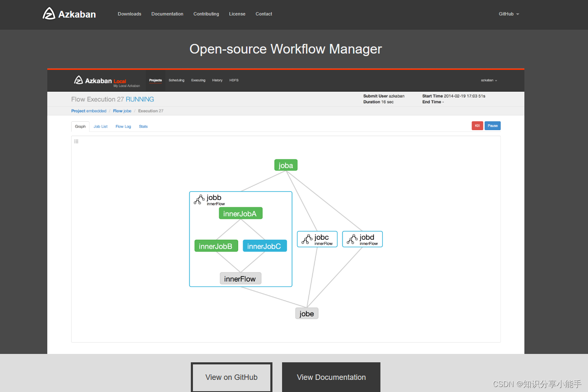Click the Flow Execution 27 RUNNING heading
Image resolution: width=588 pixels, height=392 pixels.
[x=113, y=99]
